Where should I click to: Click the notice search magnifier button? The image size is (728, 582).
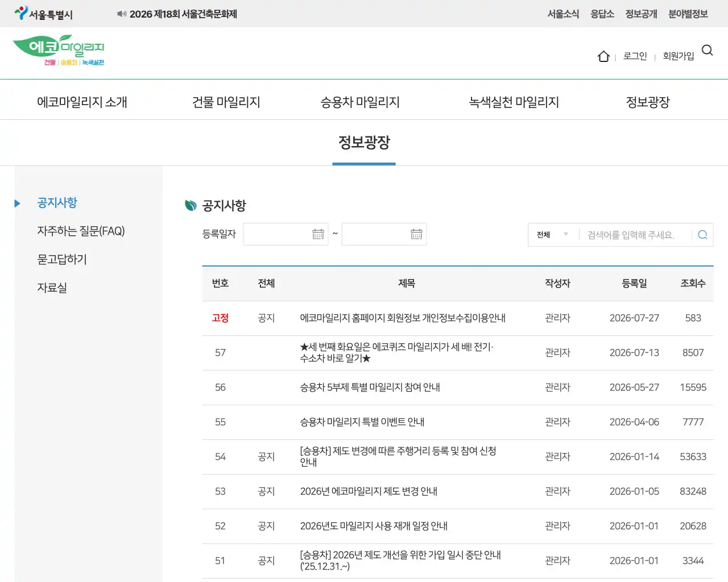click(x=702, y=235)
